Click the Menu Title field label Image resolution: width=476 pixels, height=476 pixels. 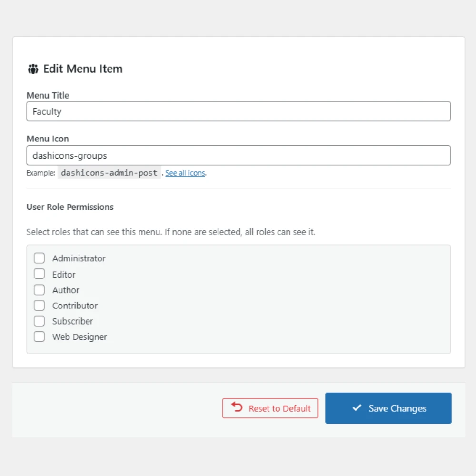pos(48,95)
